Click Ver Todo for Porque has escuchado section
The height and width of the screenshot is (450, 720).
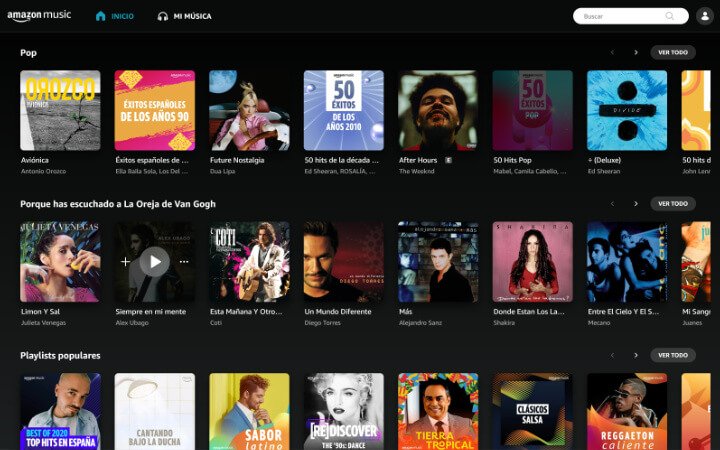[673, 203]
